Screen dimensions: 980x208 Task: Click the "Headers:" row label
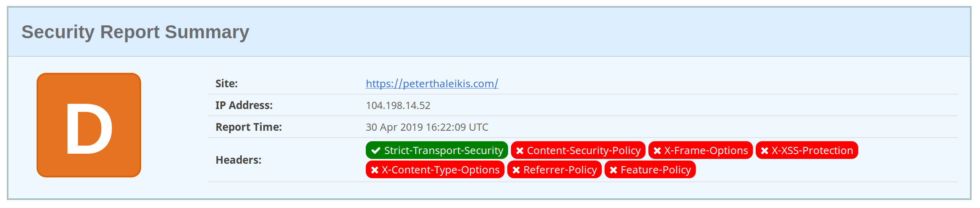pos(238,160)
